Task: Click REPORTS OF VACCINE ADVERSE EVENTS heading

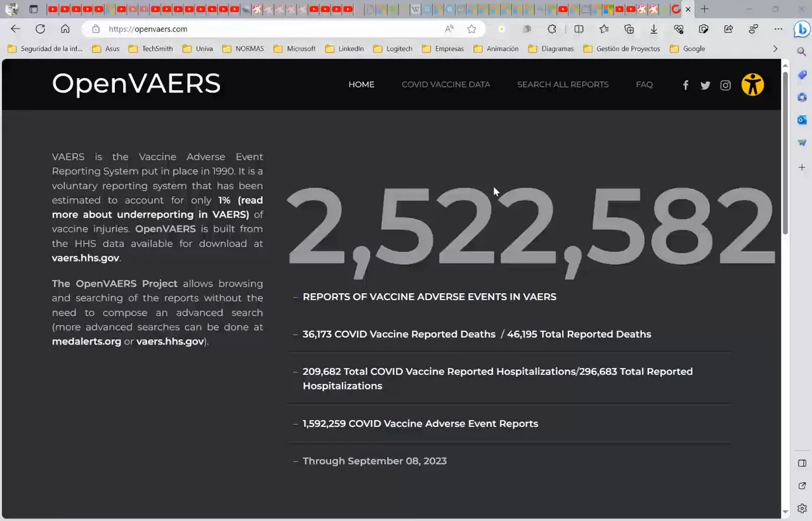Action: [429, 297]
